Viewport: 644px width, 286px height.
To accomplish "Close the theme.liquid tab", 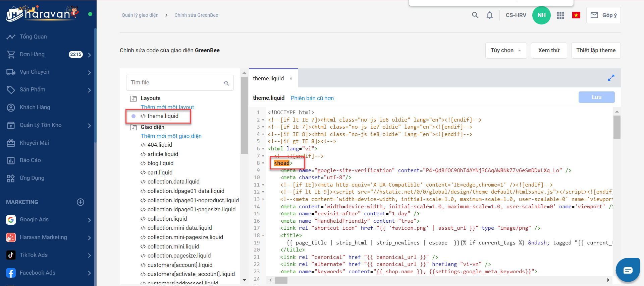I will click(x=291, y=79).
